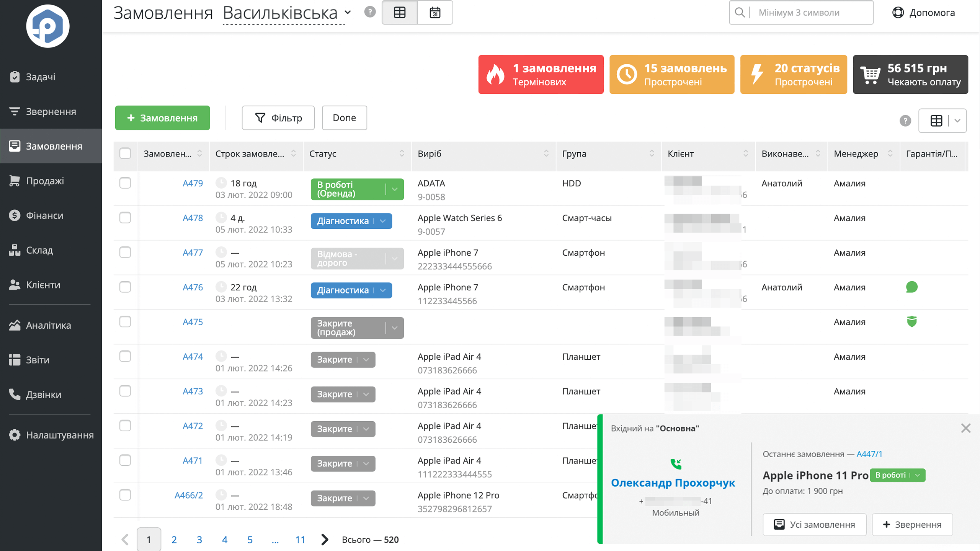
Task: Open Задачі in sidebar
Action: coord(51,77)
